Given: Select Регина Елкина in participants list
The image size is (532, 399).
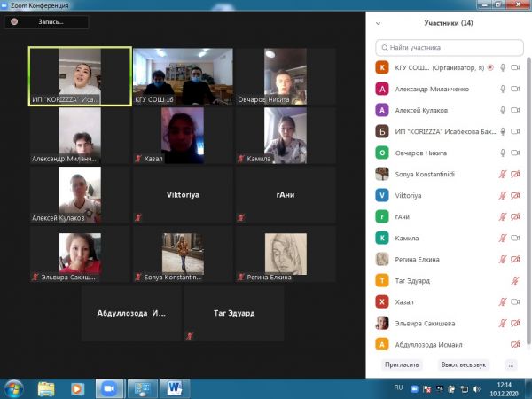Looking at the screenshot, I should [434, 259].
